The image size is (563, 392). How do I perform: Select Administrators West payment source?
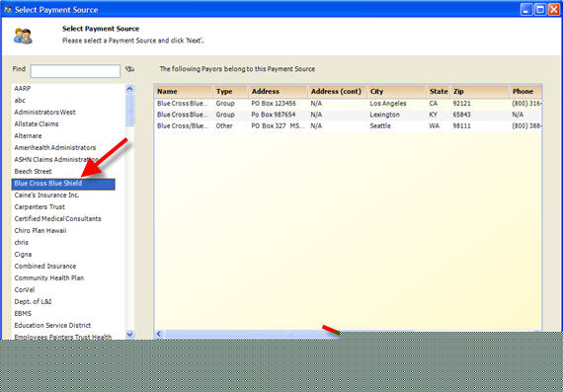point(44,112)
